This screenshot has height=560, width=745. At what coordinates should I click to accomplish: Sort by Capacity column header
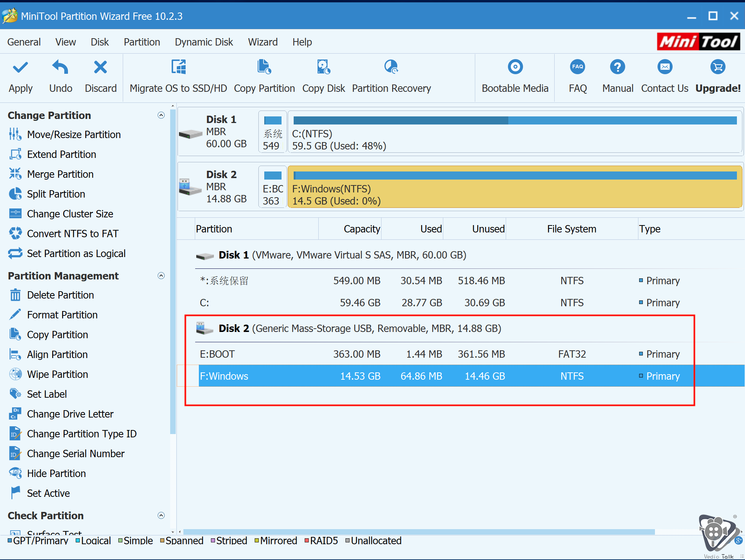click(350, 229)
